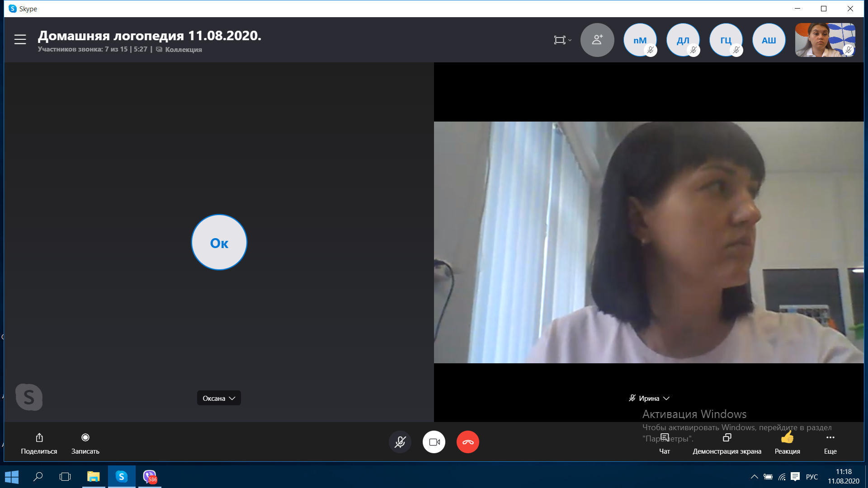
Task: Add participants to the call
Action: pos(597,40)
